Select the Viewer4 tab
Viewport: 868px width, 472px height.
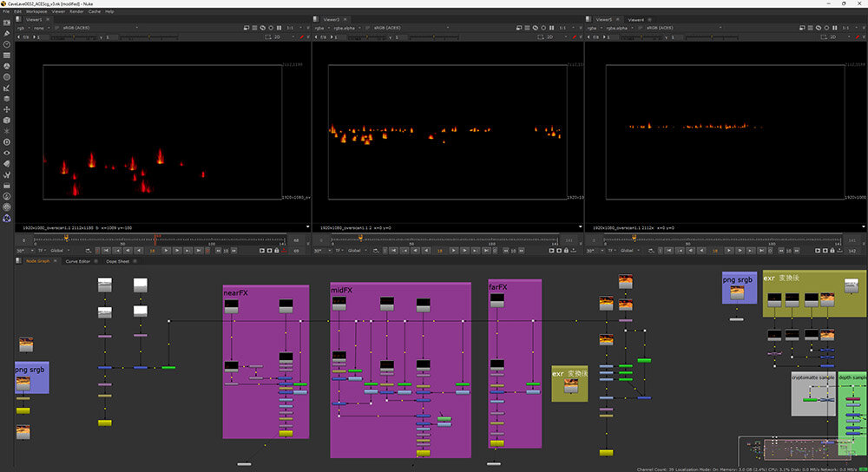635,19
